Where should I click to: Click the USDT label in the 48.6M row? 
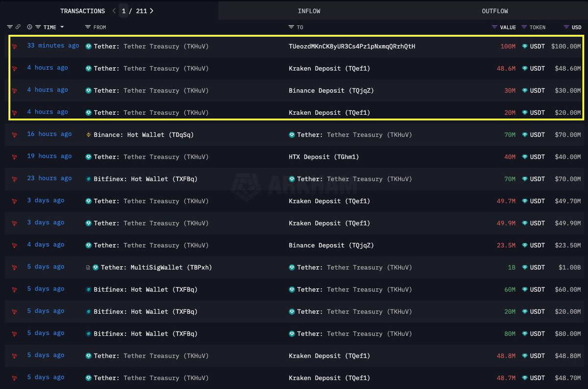(x=538, y=69)
